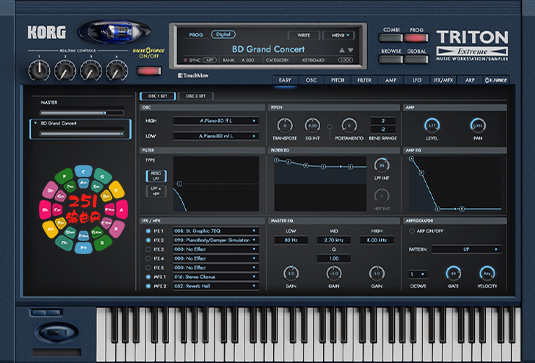Select previous program with up arrow
This screenshot has width=535, height=363.
click(342, 50)
